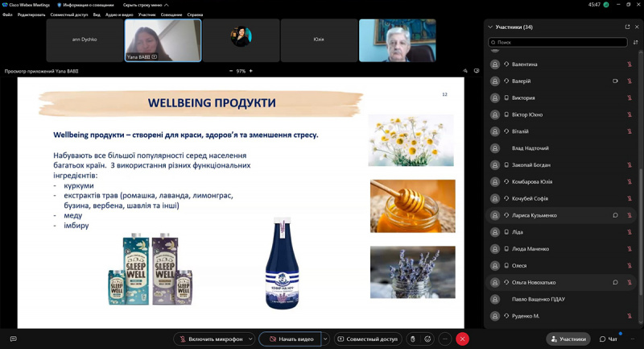Zoom in on the shared content with plus
Screen dimensions: 644x349
pos(251,71)
